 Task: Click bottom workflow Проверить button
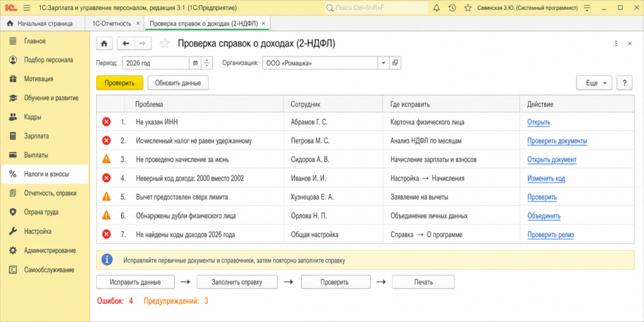coord(336,282)
